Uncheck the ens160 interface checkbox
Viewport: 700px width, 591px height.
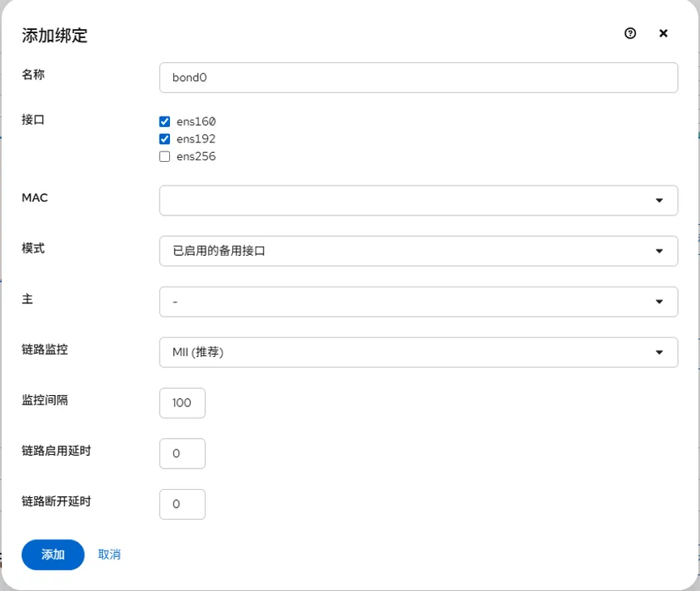[x=165, y=121]
